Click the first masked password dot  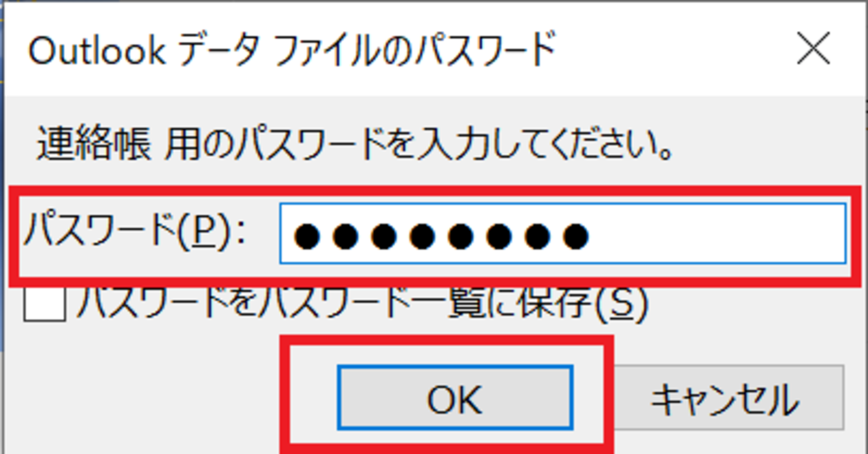coord(306,236)
